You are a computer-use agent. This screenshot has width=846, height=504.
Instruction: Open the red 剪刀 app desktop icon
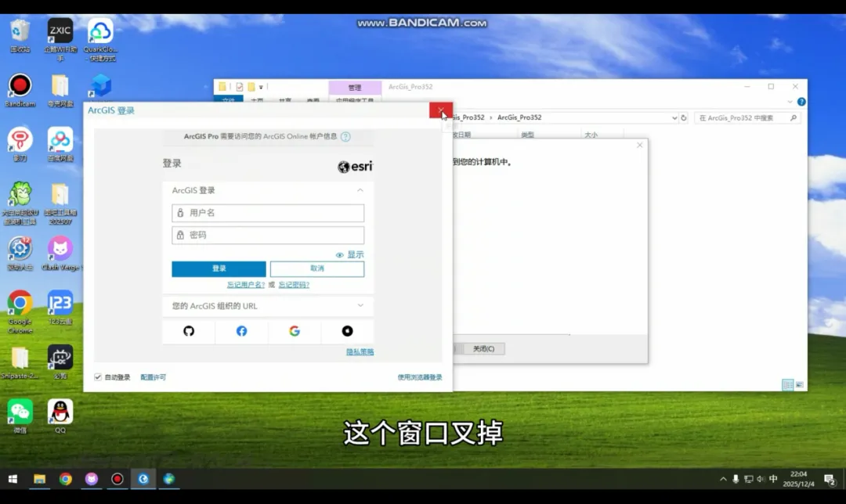(20, 145)
